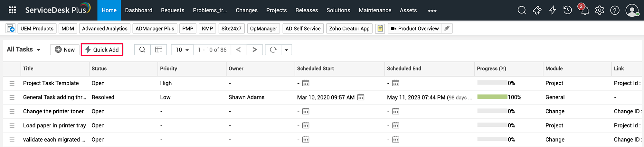Open the recent history clock icon

568,10
